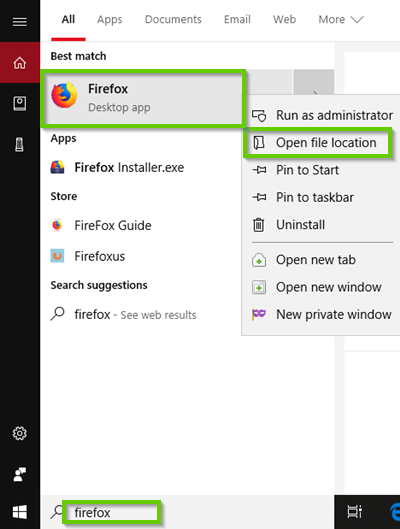Click the trash icon beside Uninstall
This screenshot has height=529, width=400.
(x=259, y=225)
